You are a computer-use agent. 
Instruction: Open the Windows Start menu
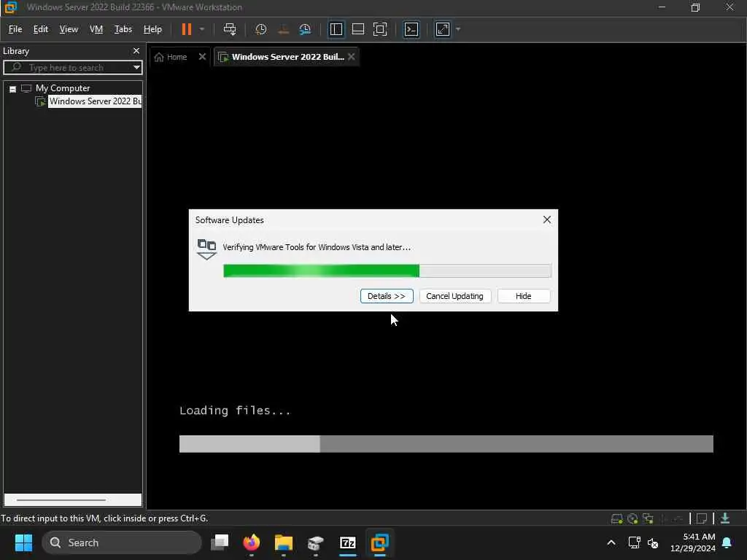click(x=23, y=542)
